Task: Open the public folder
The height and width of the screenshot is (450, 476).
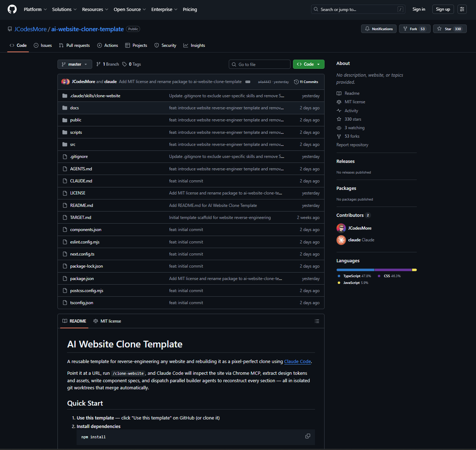Action: pyautogui.click(x=76, y=120)
